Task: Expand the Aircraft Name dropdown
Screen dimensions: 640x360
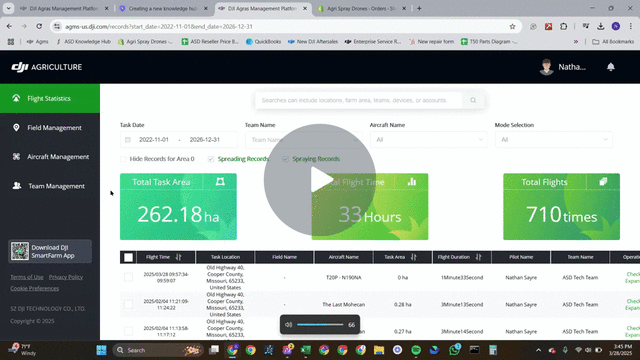Action: tap(429, 140)
